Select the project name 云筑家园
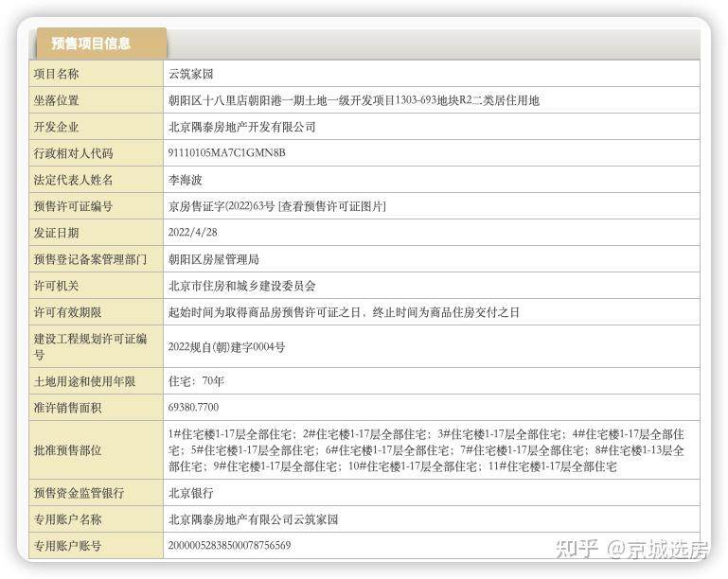728x579 pixels. [x=191, y=74]
